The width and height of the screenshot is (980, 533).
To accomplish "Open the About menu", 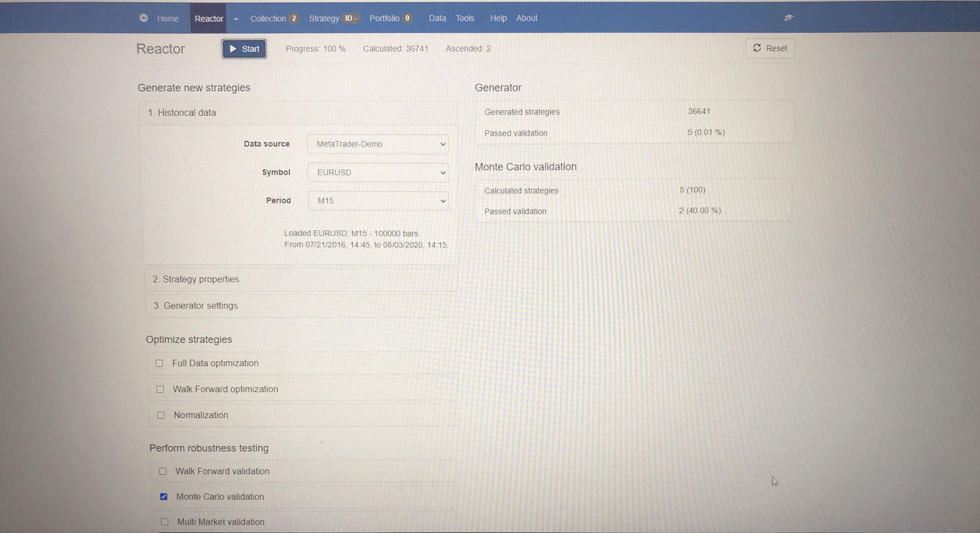I will pos(526,18).
